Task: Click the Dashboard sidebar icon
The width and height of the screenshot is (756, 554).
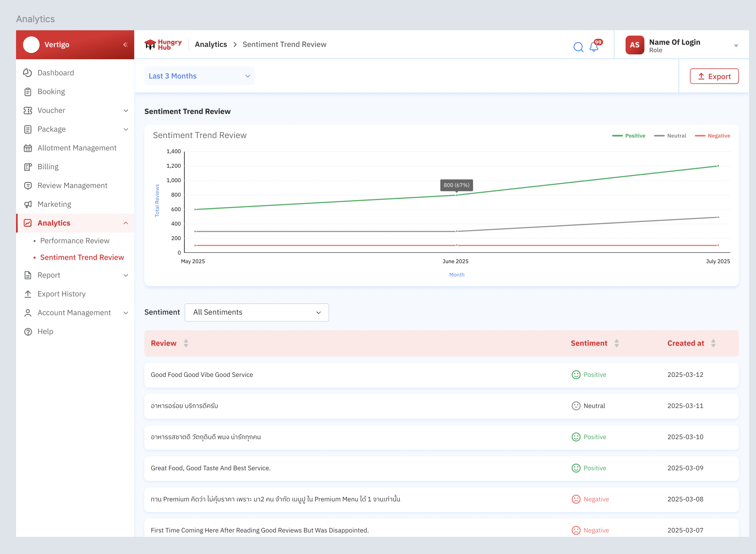Action: [x=28, y=73]
